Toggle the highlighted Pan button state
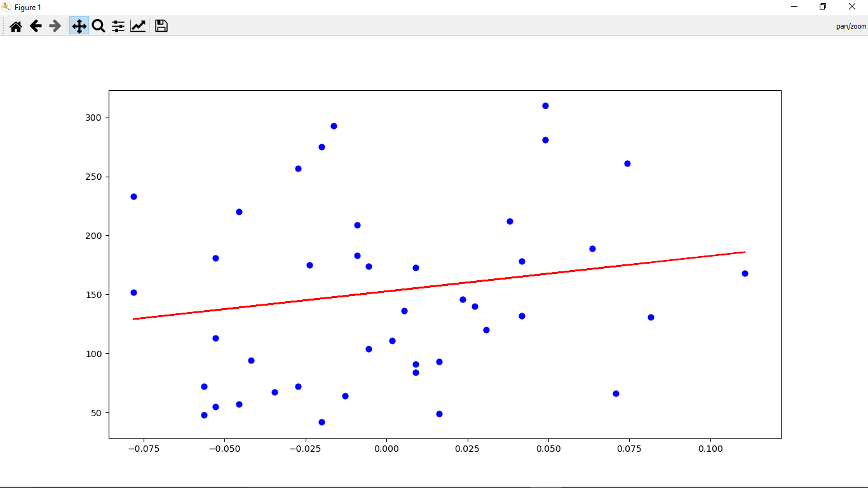 click(x=78, y=26)
